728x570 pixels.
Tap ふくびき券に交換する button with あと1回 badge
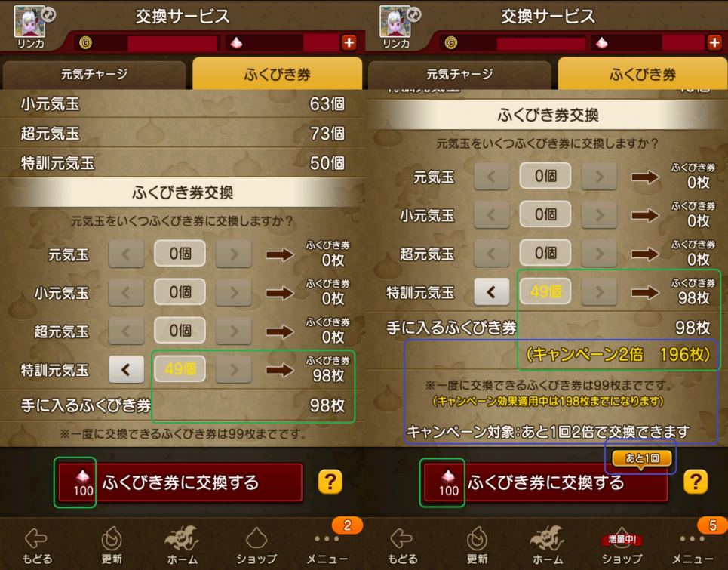[x=546, y=482]
